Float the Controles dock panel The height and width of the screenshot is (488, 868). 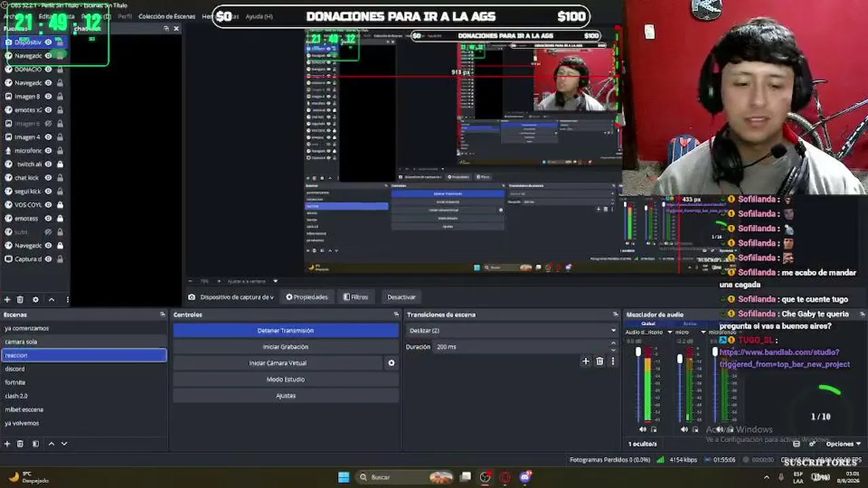tap(397, 314)
